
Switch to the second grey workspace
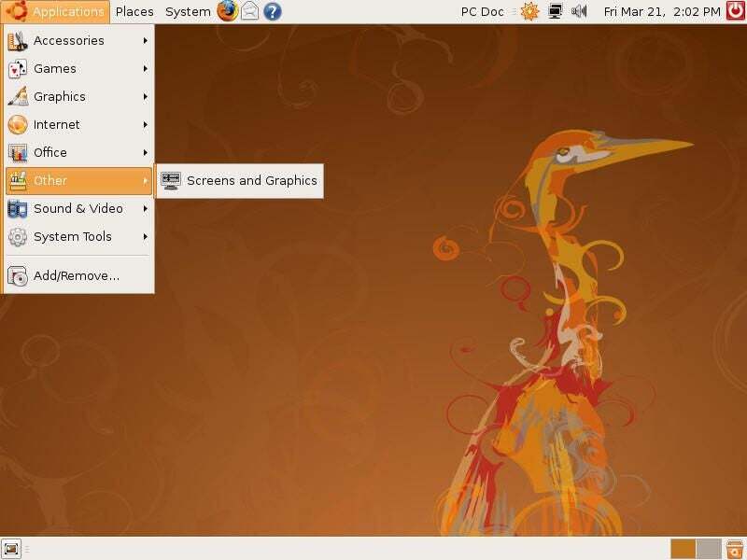point(710,549)
